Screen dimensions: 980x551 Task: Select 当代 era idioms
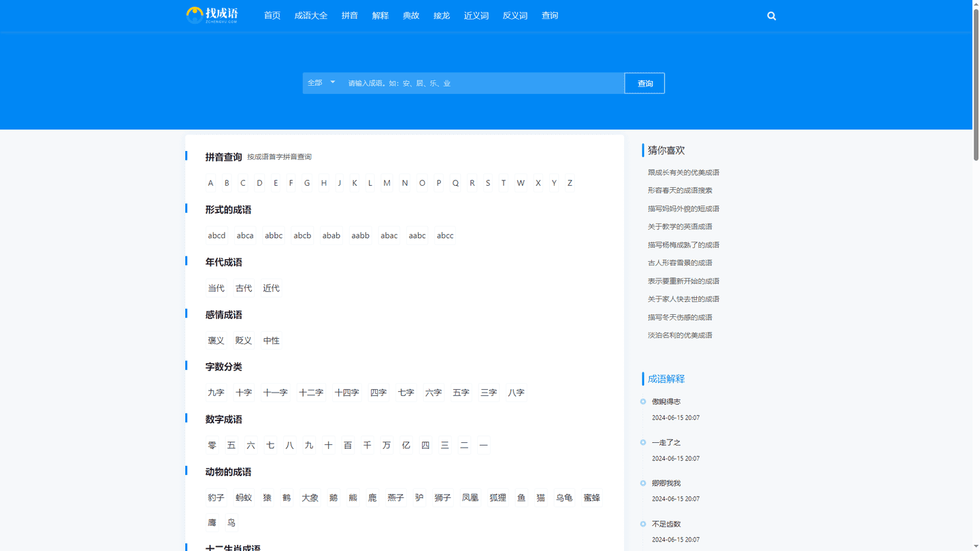[x=216, y=288]
